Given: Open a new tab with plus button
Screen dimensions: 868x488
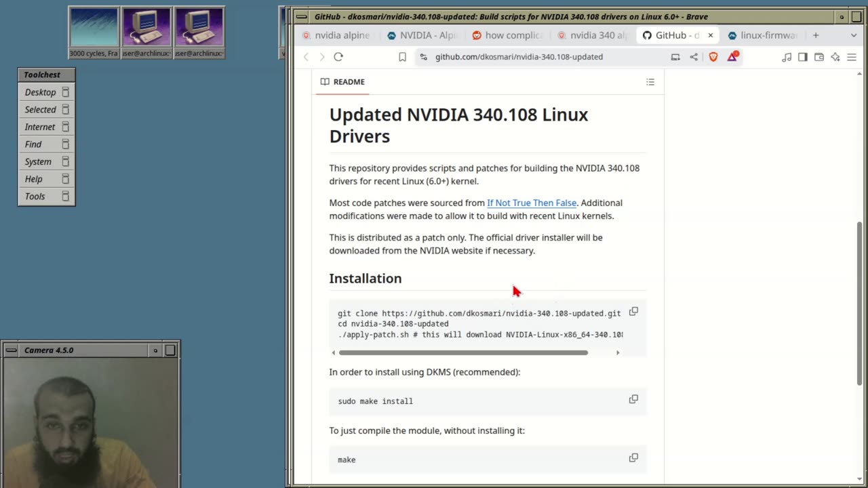Looking at the screenshot, I should [x=816, y=35].
